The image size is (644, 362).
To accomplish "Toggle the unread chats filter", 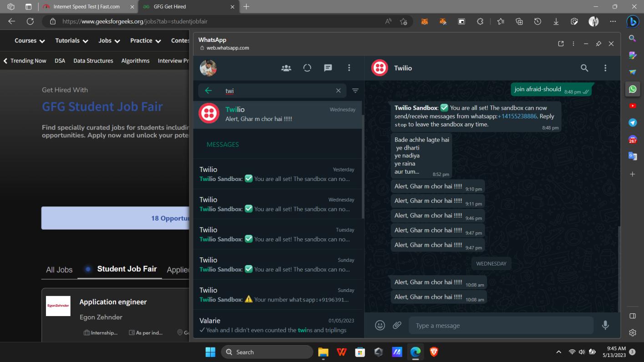I will [355, 90].
